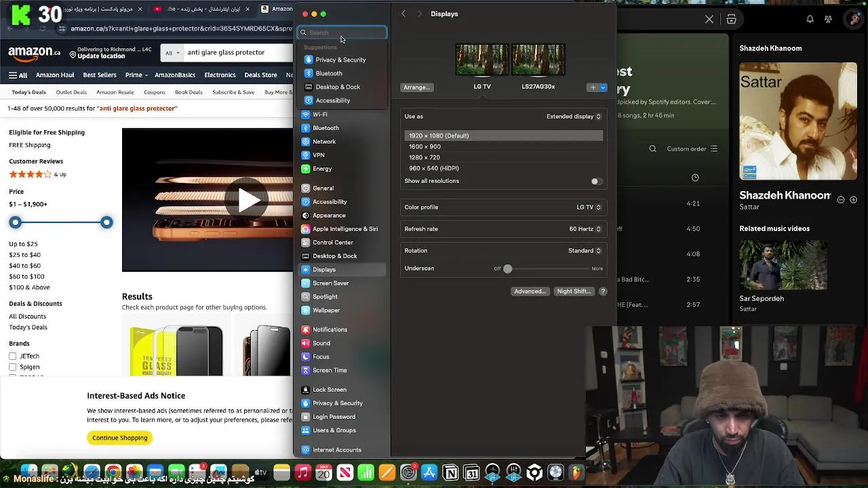Open the Rotation Standard dropdown
The width and height of the screenshot is (868, 488).
click(585, 251)
